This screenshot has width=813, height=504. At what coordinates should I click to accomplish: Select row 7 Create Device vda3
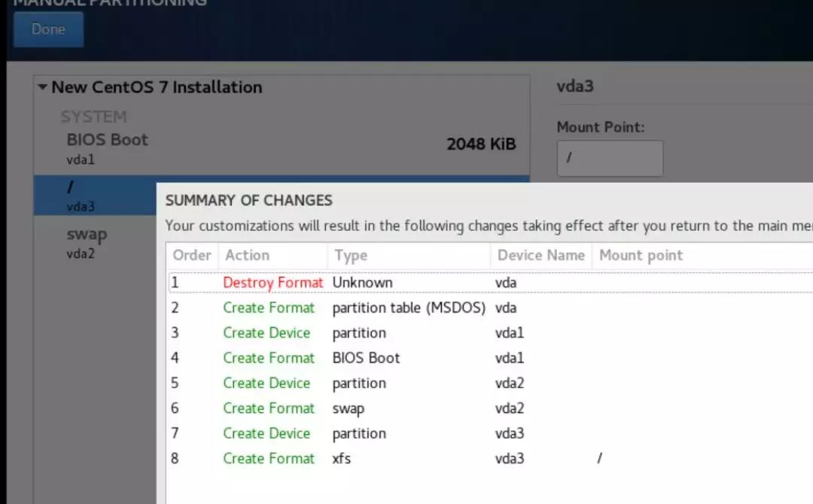(x=491, y=433)
